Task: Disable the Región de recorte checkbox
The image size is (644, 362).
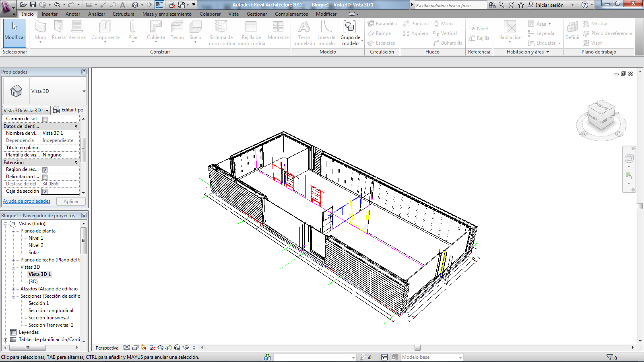Action: [44, 169]
